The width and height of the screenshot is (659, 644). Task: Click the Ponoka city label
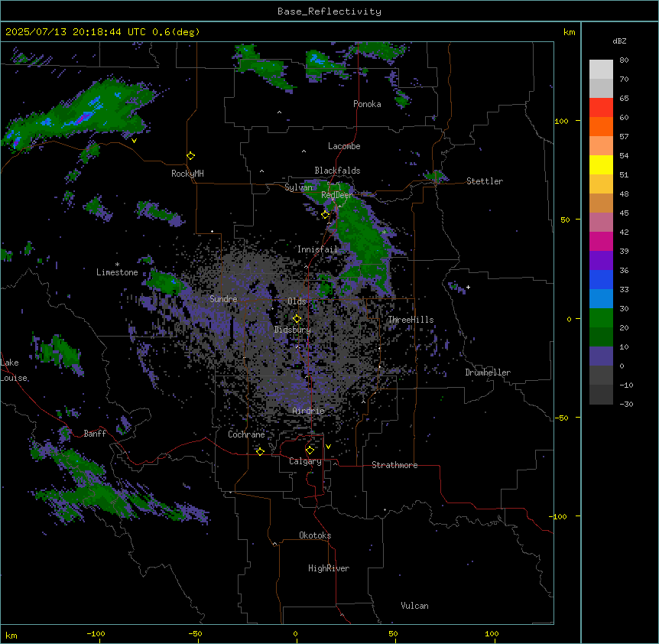[x=367, y=104]
